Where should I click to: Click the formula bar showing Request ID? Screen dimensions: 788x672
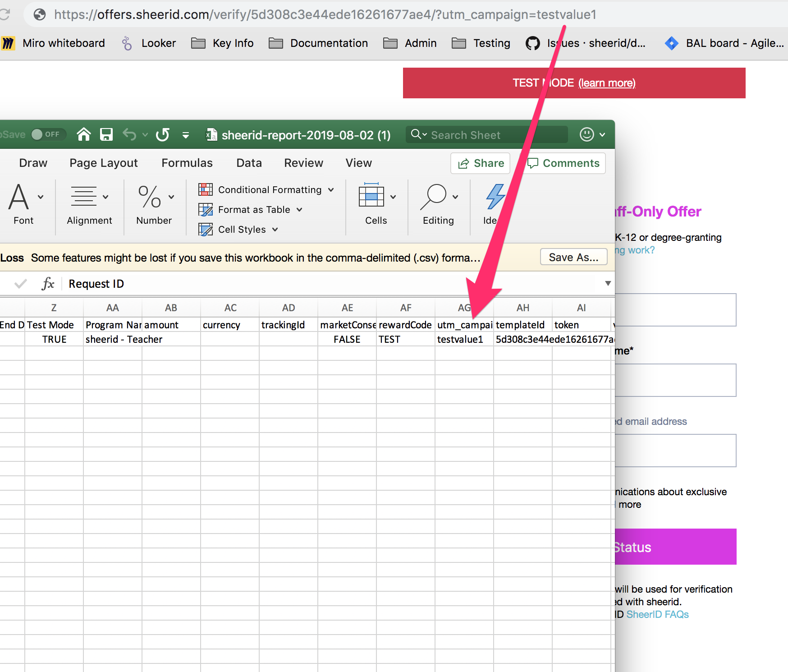(334, 284)
